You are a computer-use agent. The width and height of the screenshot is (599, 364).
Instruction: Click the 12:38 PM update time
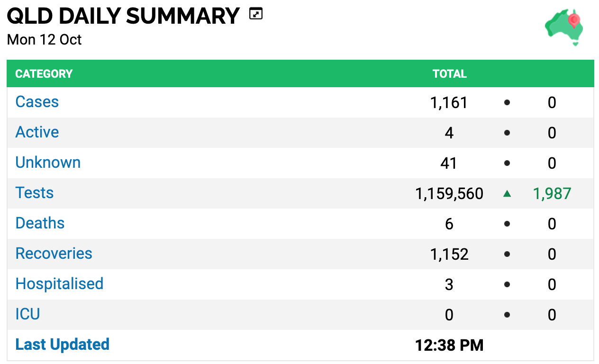pyautogui.click(x=449, y=345)
